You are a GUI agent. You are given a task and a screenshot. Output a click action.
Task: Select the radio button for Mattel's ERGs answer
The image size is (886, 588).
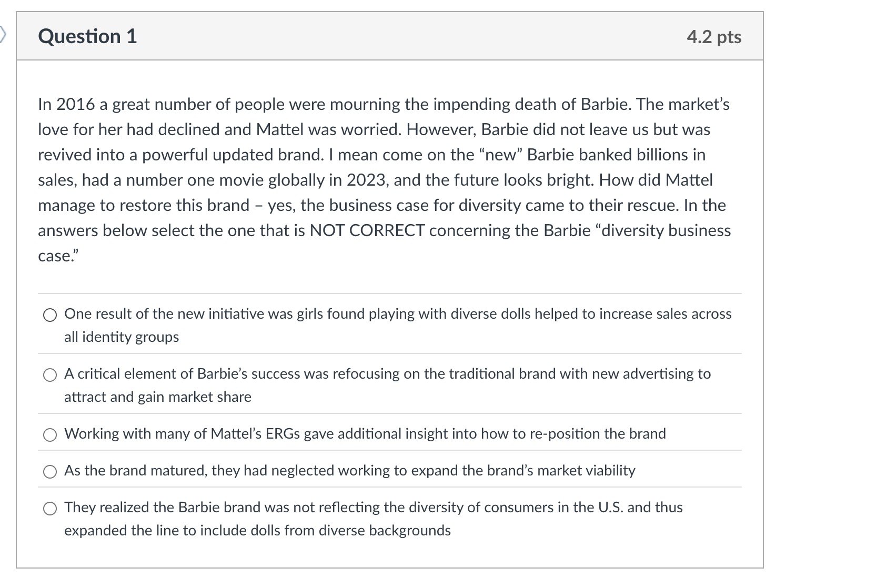point(50,435)
